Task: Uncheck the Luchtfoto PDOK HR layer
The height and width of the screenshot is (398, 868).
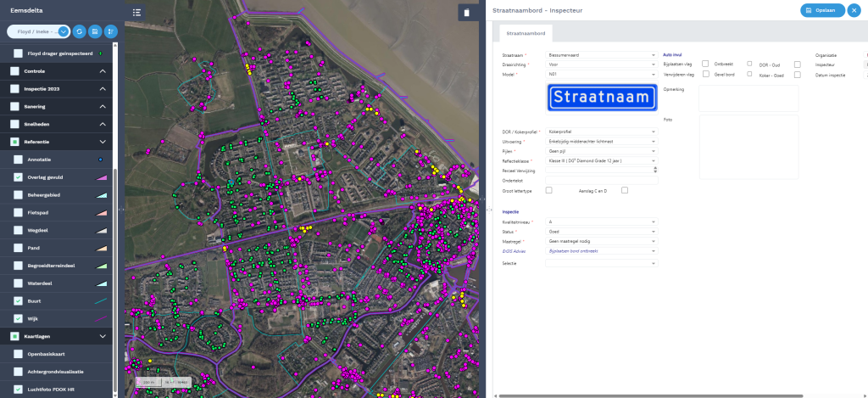Action: [18, 390]
